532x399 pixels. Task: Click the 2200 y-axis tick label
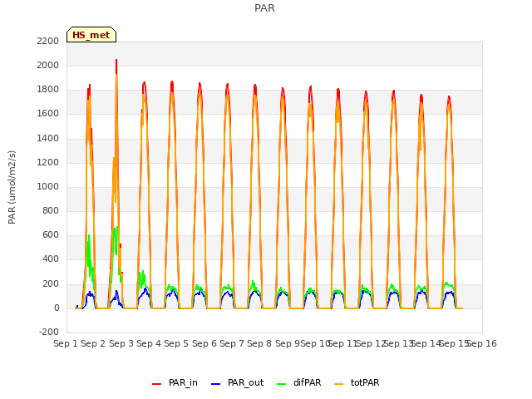(x=48, y=41)
